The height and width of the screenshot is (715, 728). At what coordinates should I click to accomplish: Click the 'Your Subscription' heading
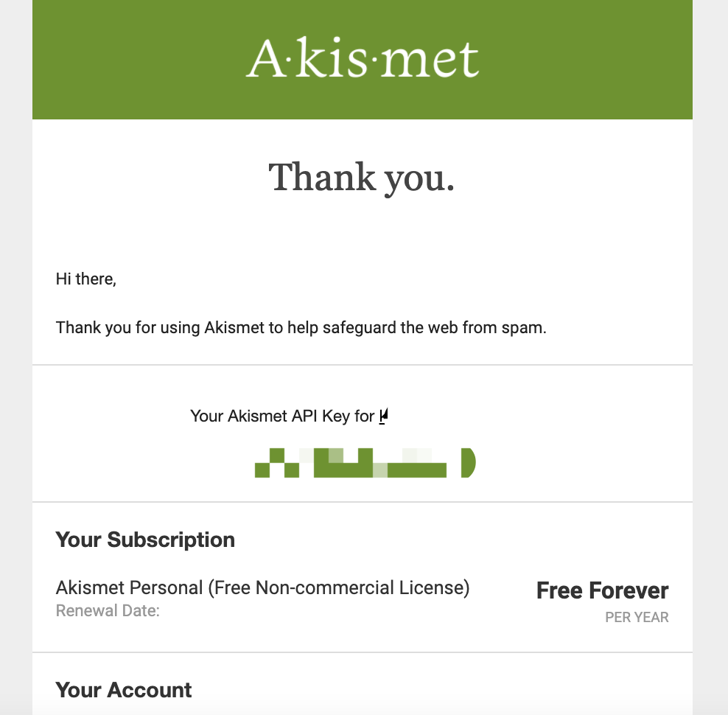145,540
